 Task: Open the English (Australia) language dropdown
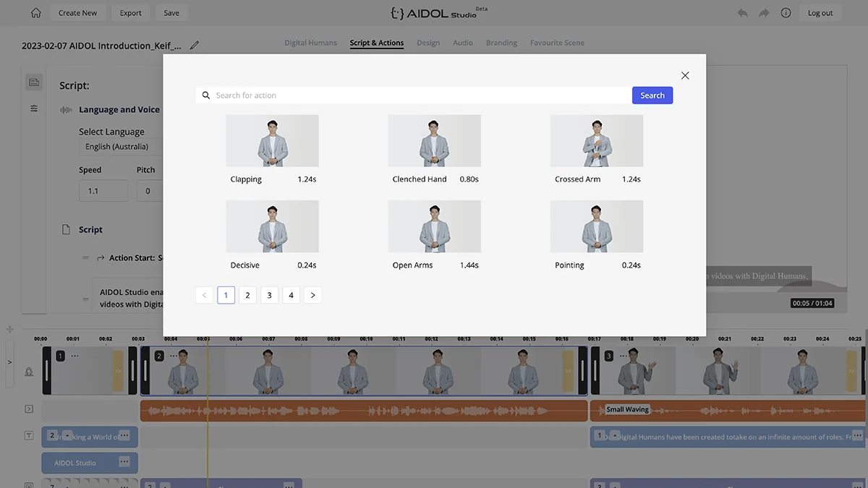tap(121, 147)
